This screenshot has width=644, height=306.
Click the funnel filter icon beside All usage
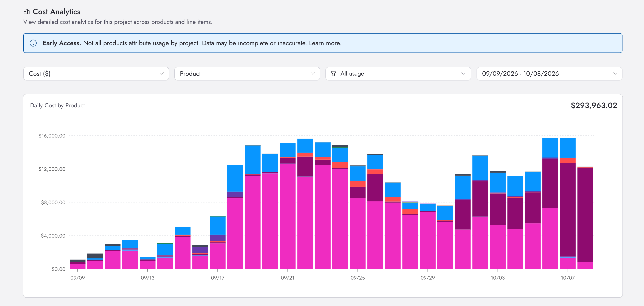pos(333,74)
